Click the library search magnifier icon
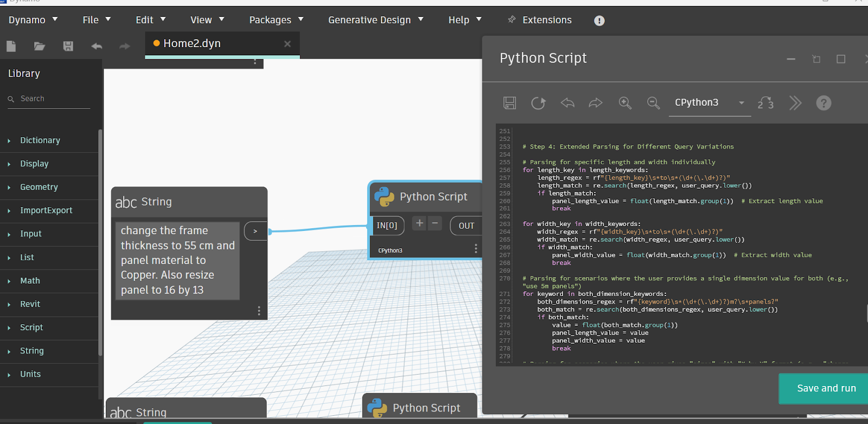 pyautogui.click(x=11, y=99)
